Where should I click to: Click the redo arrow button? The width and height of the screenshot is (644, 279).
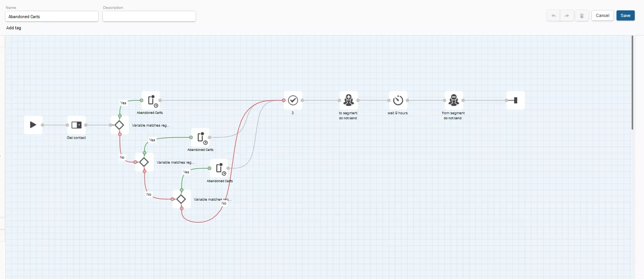pos(567,16)
